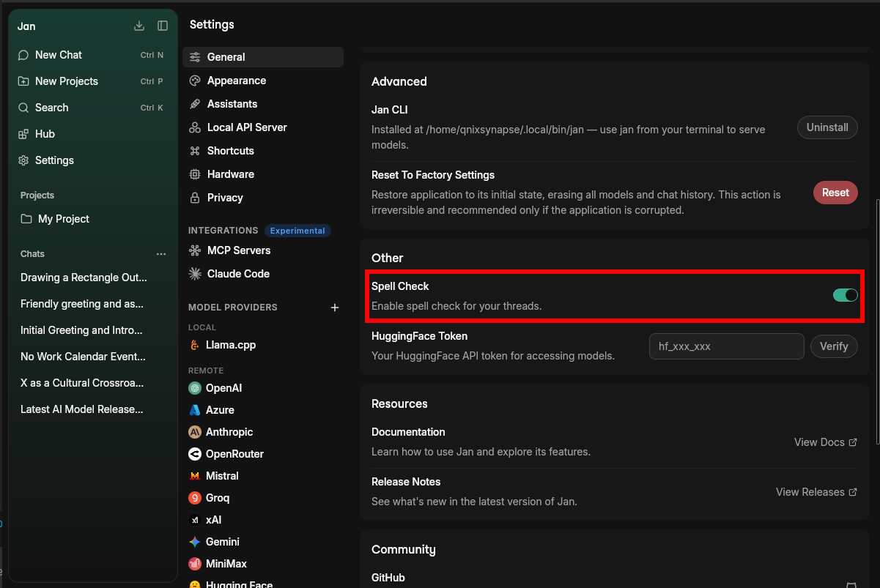Click the Search magnifier icon
Screen dimensions: 880x588
click(23, 108)
